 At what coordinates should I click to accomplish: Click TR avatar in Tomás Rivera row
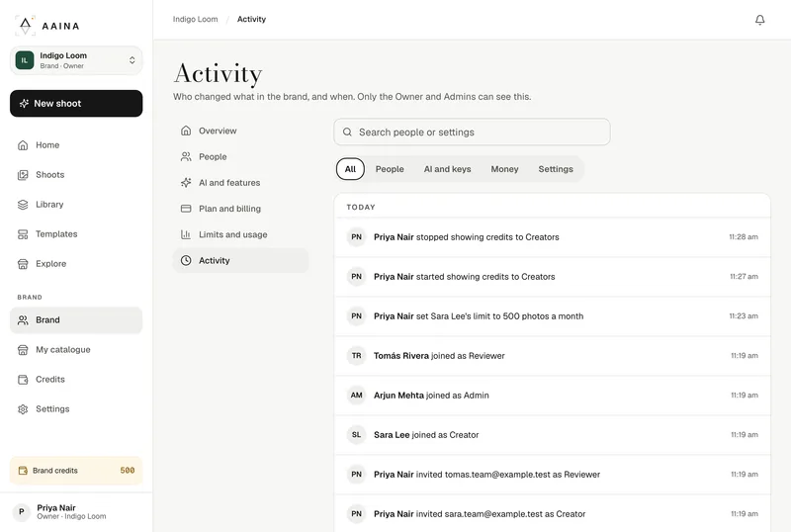[356, 356]
